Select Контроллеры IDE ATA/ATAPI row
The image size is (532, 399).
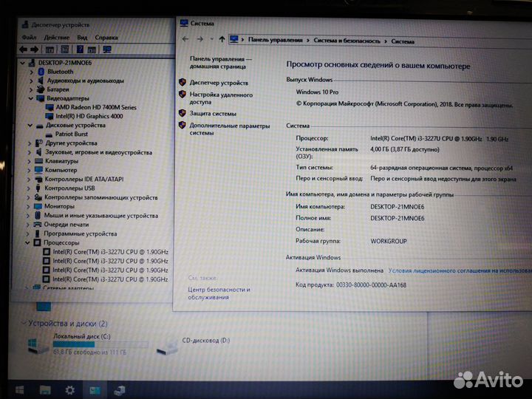coord(83,179)
